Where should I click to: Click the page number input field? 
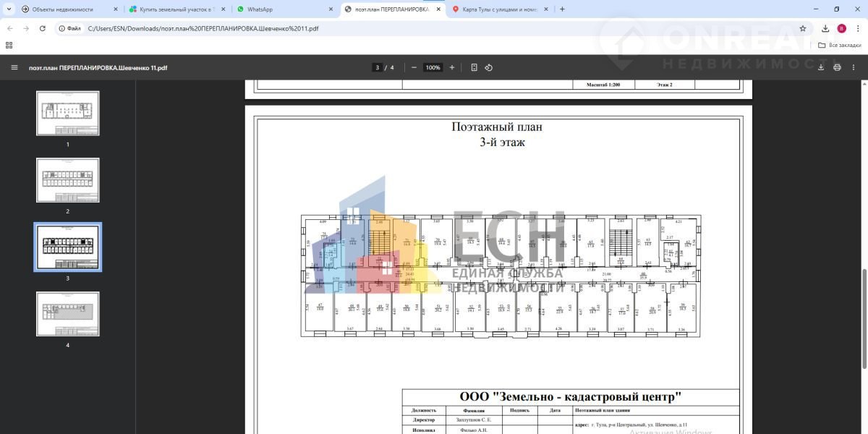[377, 67]
